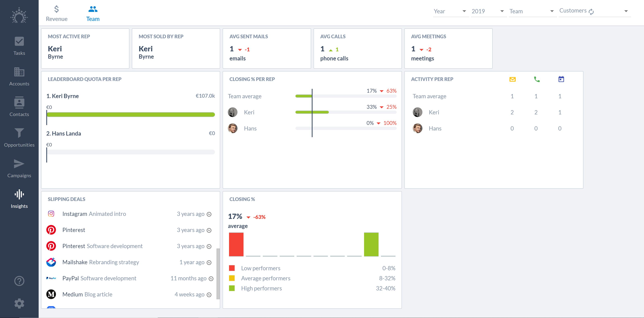Open Opportunities funnel icon

click(19, 137)
